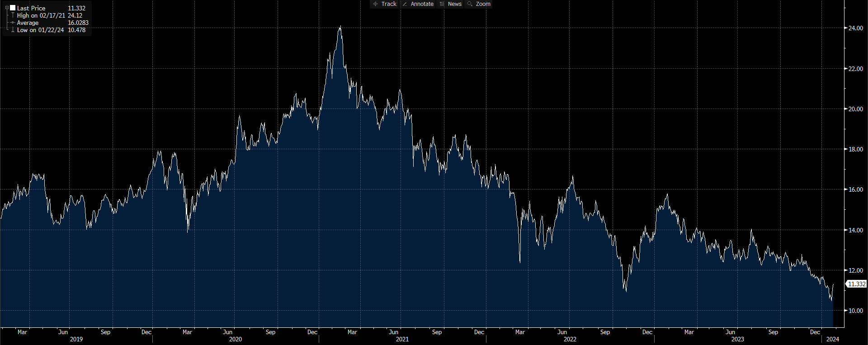Select "Low on 01/22/24" legend text

41,30
